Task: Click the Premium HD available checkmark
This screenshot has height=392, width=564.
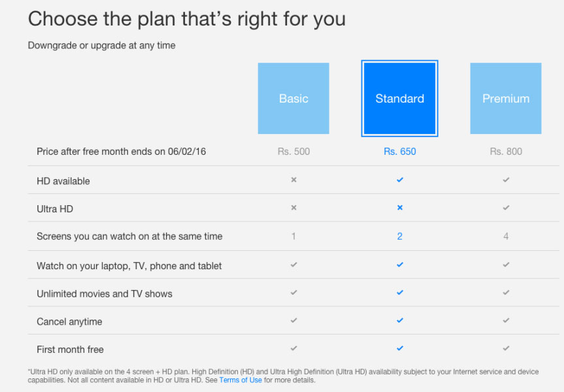Action: (x=506, y=180)
